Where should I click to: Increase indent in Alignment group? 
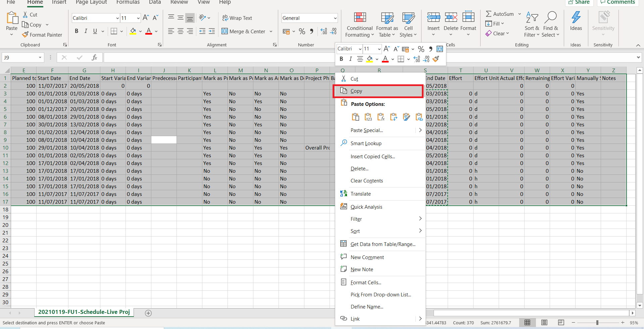tap(212, 32)
